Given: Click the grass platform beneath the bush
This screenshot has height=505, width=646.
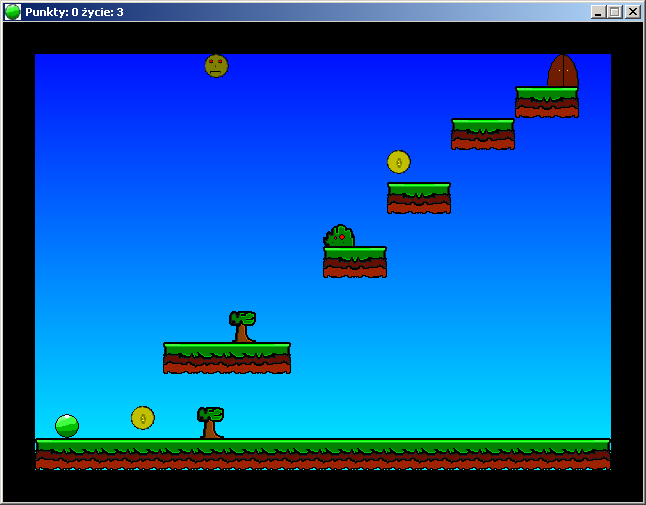Looking at the screenshot, I should [x=355, y=261].
